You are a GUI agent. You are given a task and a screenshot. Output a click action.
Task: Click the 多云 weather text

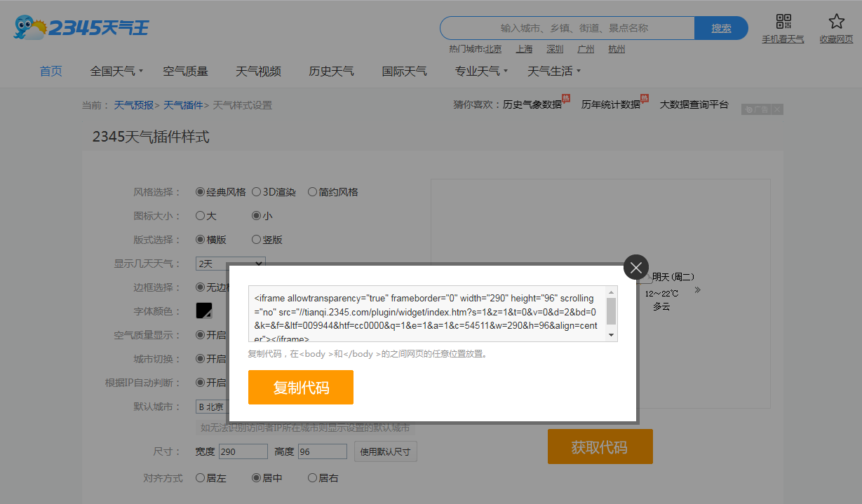click(x=661, y=306)
